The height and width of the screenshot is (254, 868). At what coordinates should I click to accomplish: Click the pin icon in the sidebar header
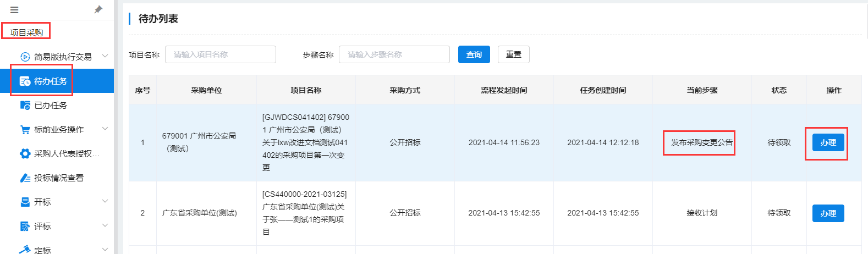pos(98,9)
